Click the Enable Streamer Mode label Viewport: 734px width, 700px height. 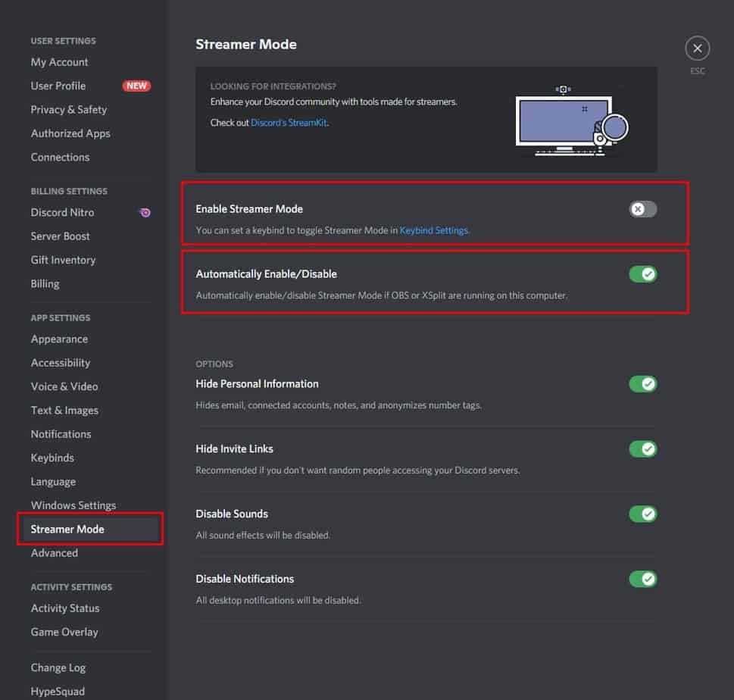pyautogui.click(x=249, y=209)
